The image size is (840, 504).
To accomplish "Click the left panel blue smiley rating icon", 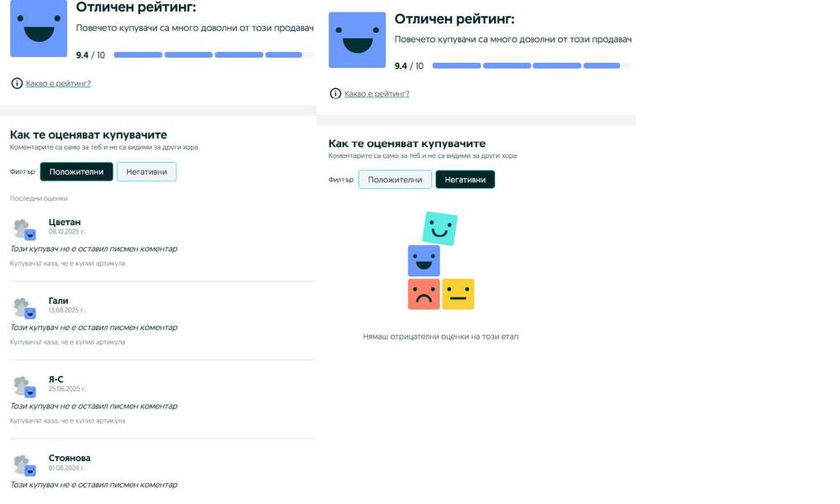I will 39,29.
